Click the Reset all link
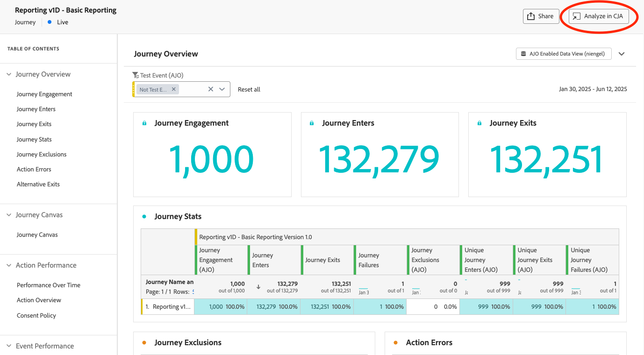 coord(249,89)
